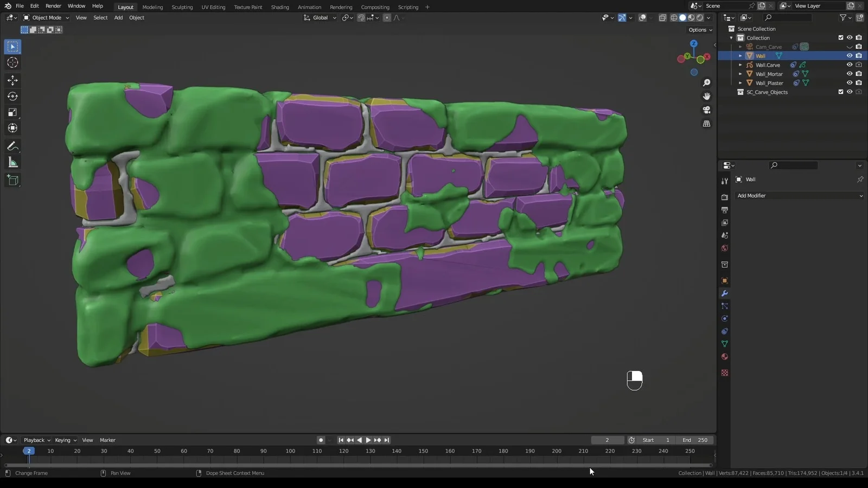Click the Add Modifier button
This screenshot has width=868, height=488.
(799, 196)
